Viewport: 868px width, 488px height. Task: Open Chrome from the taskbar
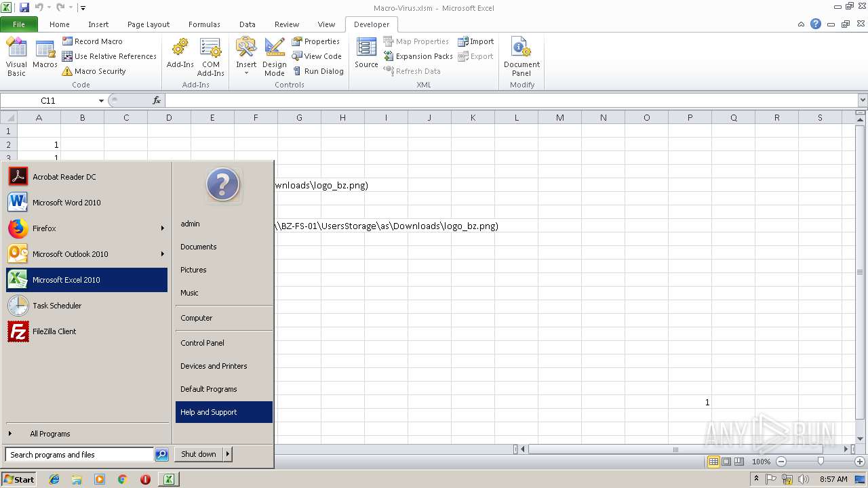point(122,479)
